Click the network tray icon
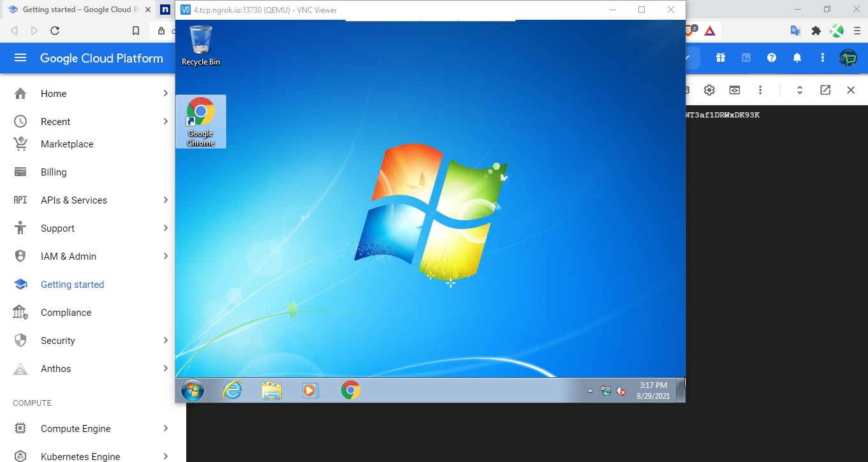The height and width of the screenshot is (462, 868). point(606,391)
